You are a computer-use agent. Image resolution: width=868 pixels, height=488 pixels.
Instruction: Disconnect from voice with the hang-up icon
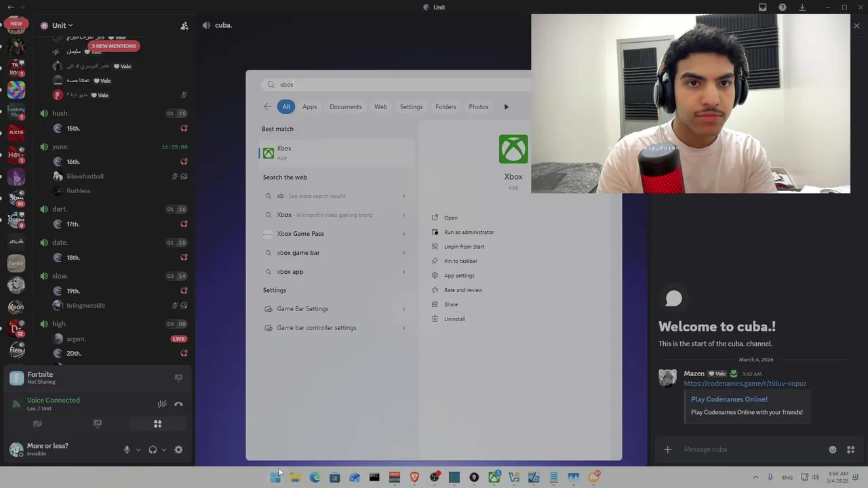(178, 404)
